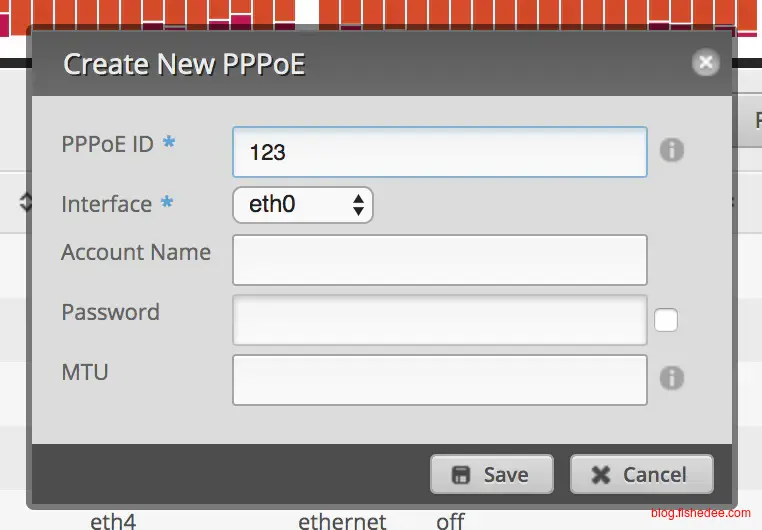Click the X icon on Cancel button
Viewport: 762px width, 530px height.
(x=601, y=475)
